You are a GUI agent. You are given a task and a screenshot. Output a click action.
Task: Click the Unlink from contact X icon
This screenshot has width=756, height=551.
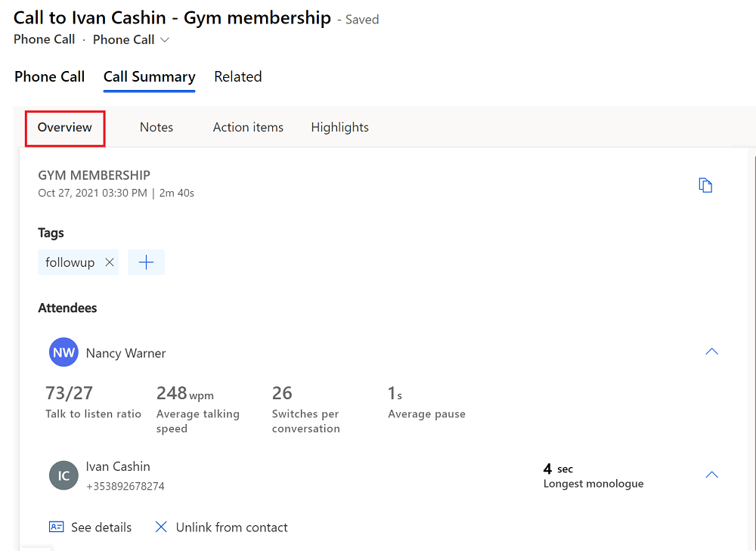coord(161,528)
